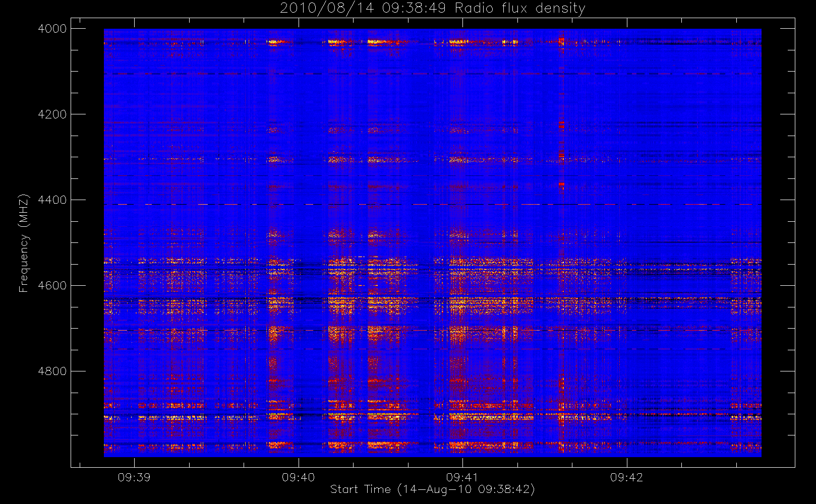The width and height of the screenshot is (816, 504).
Task: Click the 'Start Time (14-Aug-10 09:38:42)' axis title
Action: point(433,489)
